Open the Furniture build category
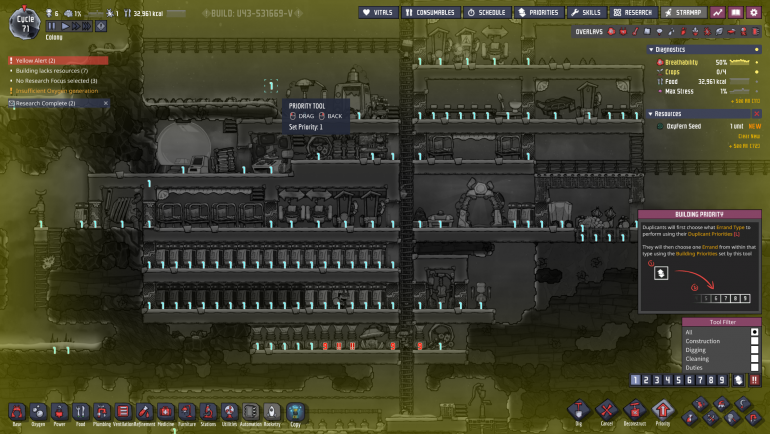770x434 pixels. 187,412
